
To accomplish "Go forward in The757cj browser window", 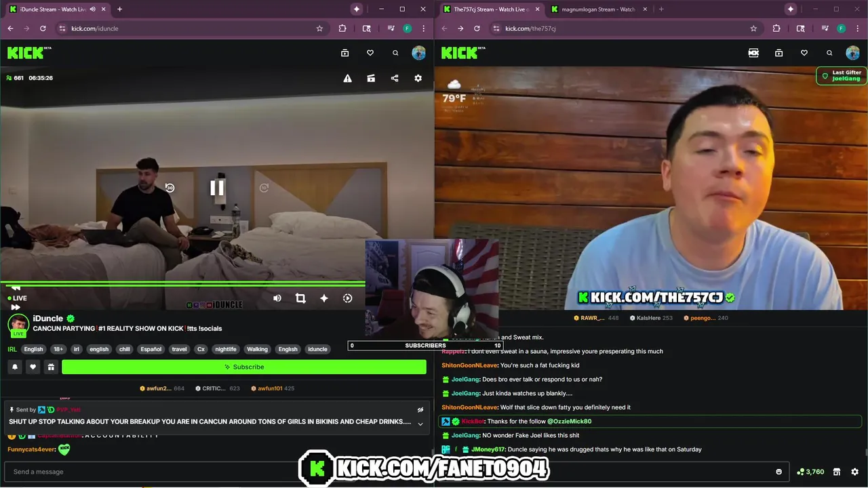I will pos(460,28).
